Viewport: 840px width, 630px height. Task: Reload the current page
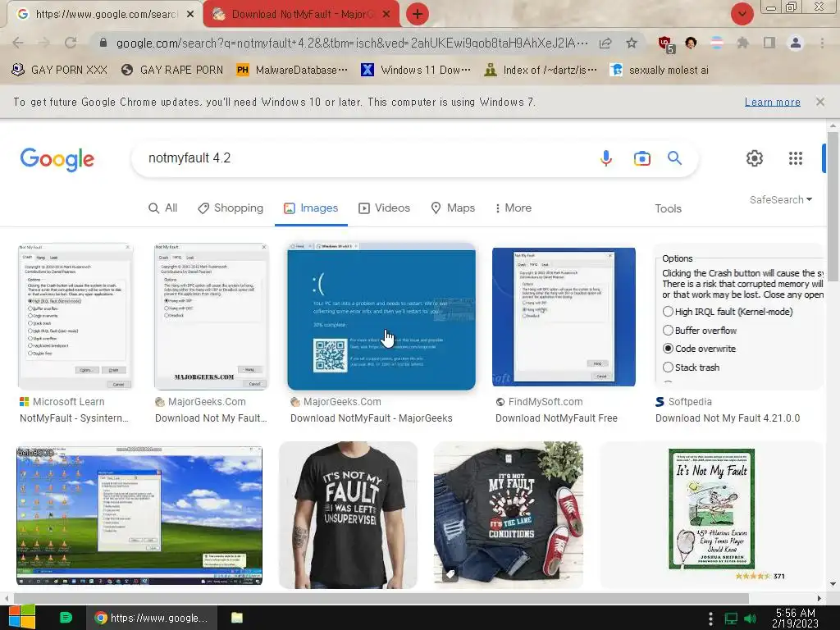click(x=71, y=43)
